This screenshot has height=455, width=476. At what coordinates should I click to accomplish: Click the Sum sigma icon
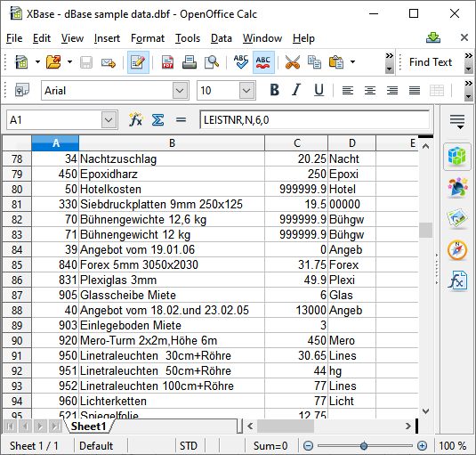[x=157, y=120]
